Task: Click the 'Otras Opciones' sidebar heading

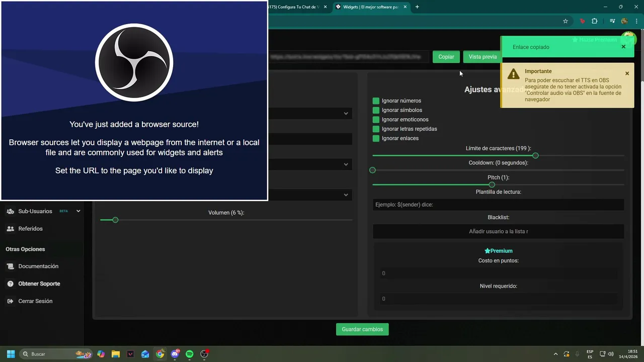Action: click(25, 249)
